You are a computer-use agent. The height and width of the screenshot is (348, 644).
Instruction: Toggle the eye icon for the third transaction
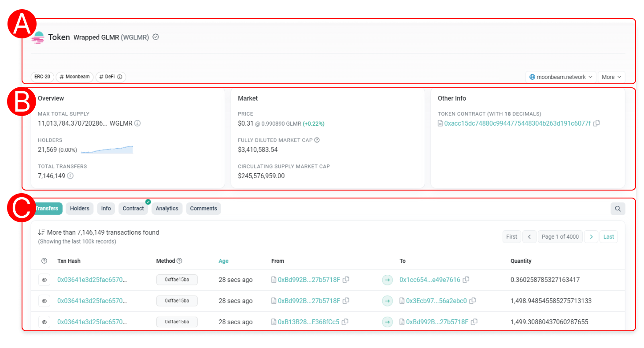point(44,322)
